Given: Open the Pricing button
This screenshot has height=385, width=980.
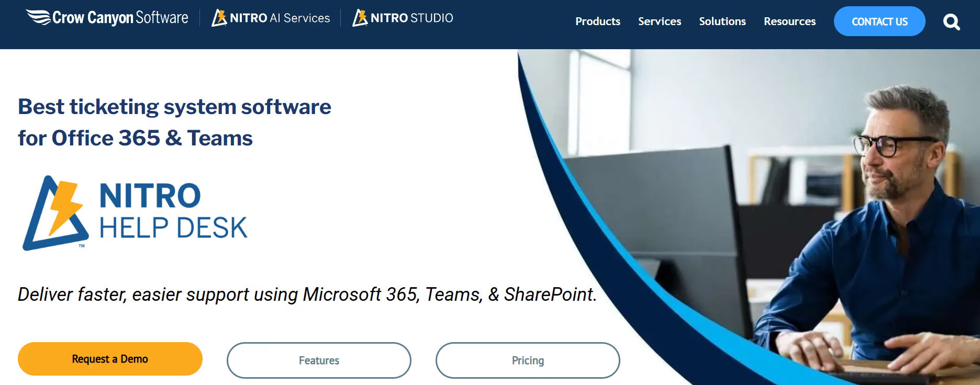Looking at the screenshot, I should pyautogui.click(x=528, y=360).
